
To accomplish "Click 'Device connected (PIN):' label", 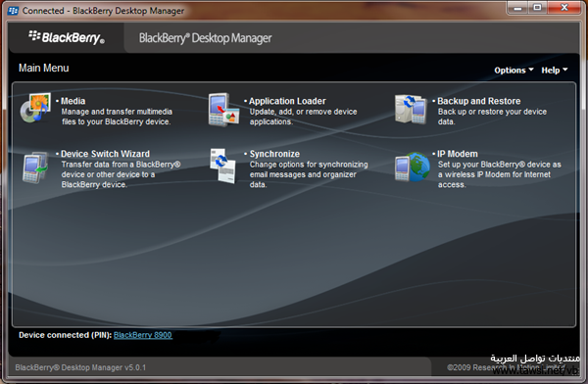I will [x=66, y=335].
